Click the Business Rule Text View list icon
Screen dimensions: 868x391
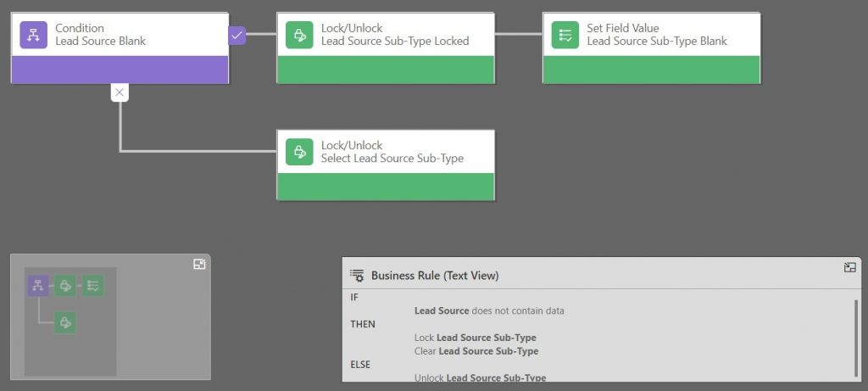pos(358,276)
